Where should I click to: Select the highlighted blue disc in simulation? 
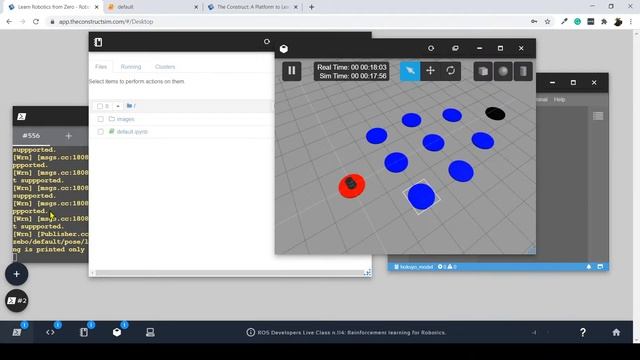coord(421,196)
